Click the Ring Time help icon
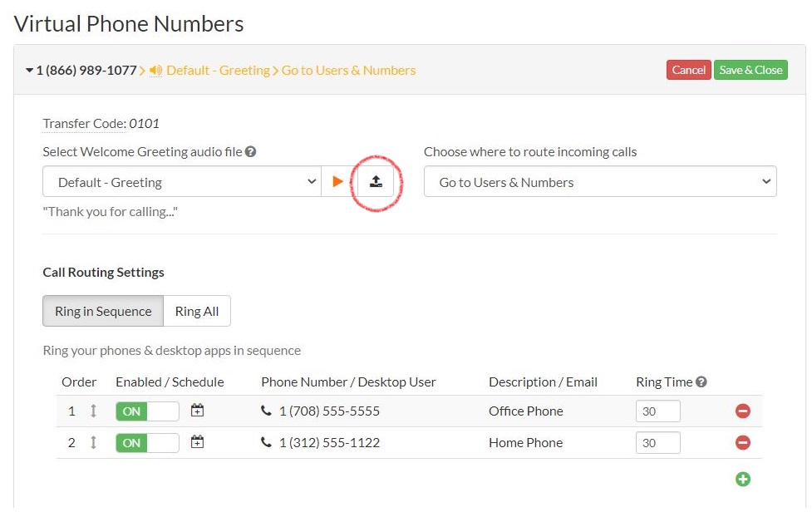This screenshot has width=812, height=512. (x=701, y=382)
